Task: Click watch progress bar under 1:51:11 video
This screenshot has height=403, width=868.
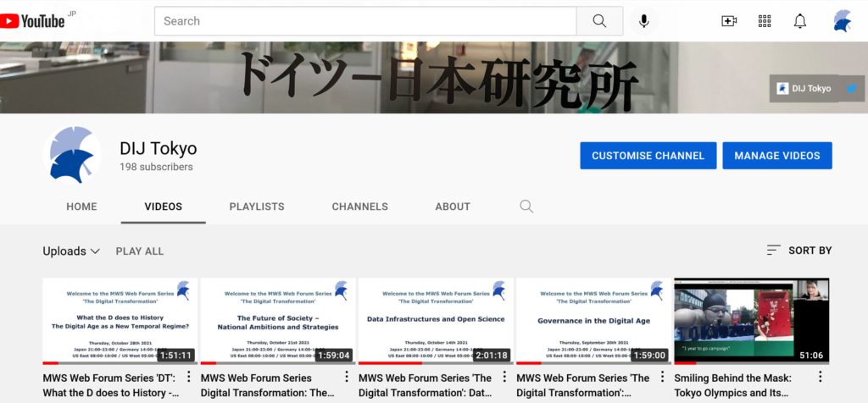Action: coord(120,363)
